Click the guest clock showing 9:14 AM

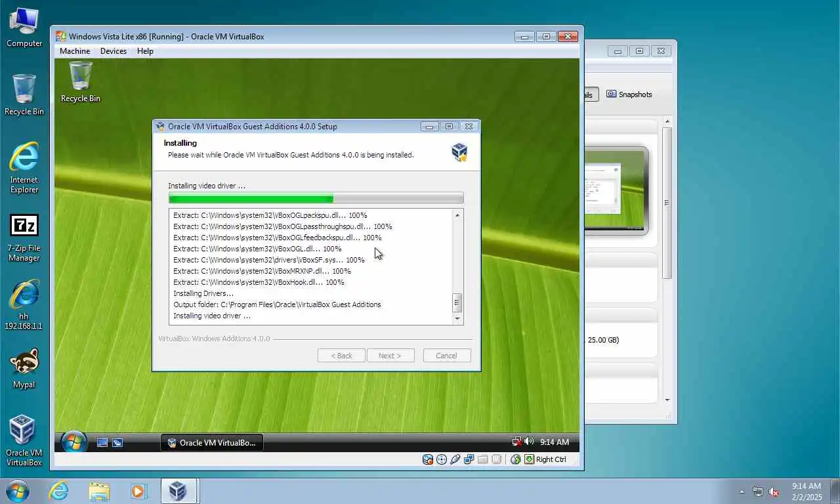554,442
